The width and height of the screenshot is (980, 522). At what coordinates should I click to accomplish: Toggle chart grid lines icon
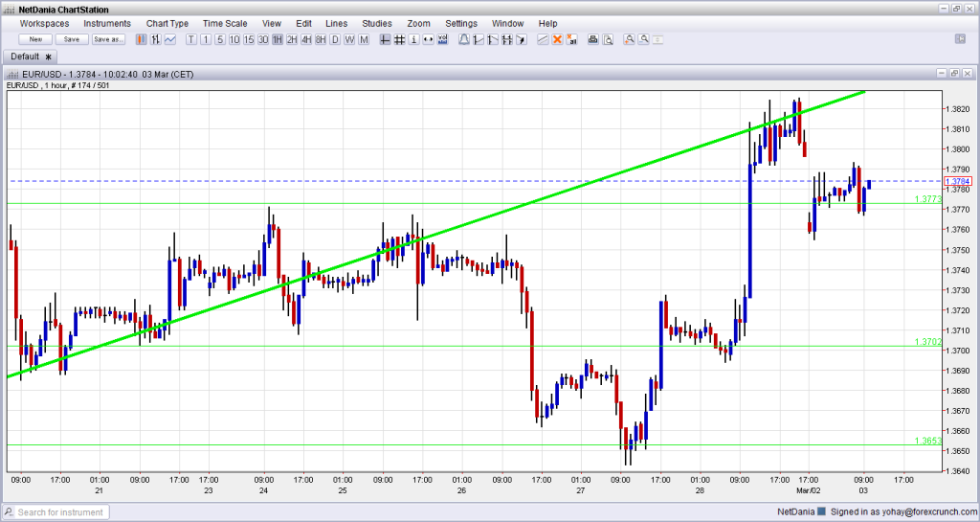point(399,39)
